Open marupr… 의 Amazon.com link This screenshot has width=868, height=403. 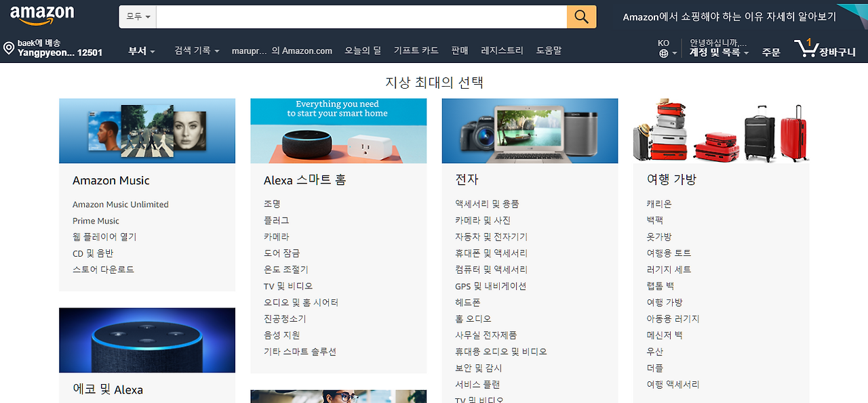click(282, 51)
